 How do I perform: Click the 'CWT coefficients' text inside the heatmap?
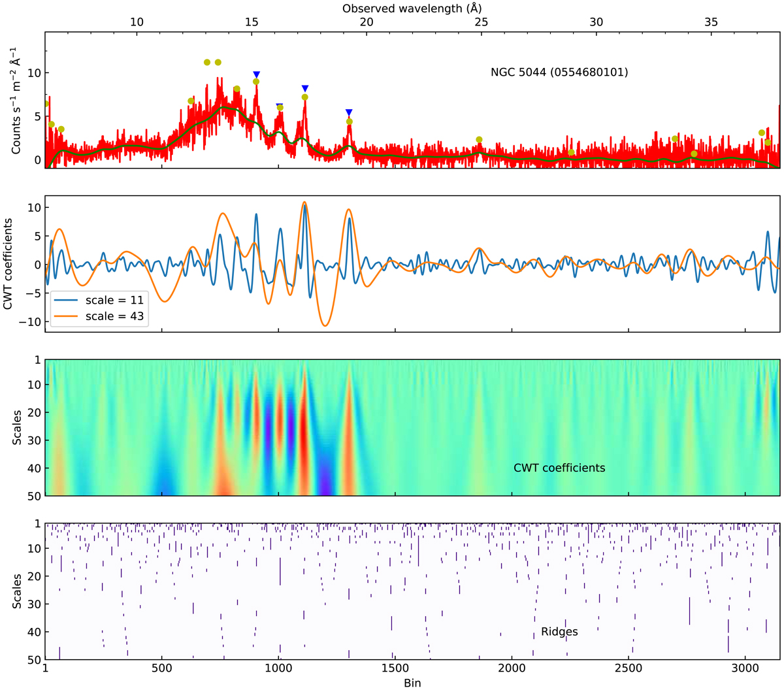click(x=559, y=468)
